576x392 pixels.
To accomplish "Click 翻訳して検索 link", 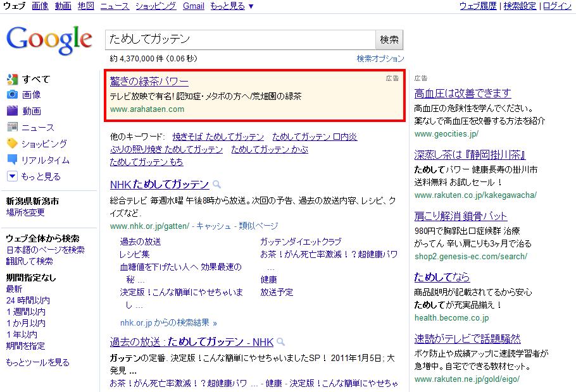I will (x=29, y=261).
